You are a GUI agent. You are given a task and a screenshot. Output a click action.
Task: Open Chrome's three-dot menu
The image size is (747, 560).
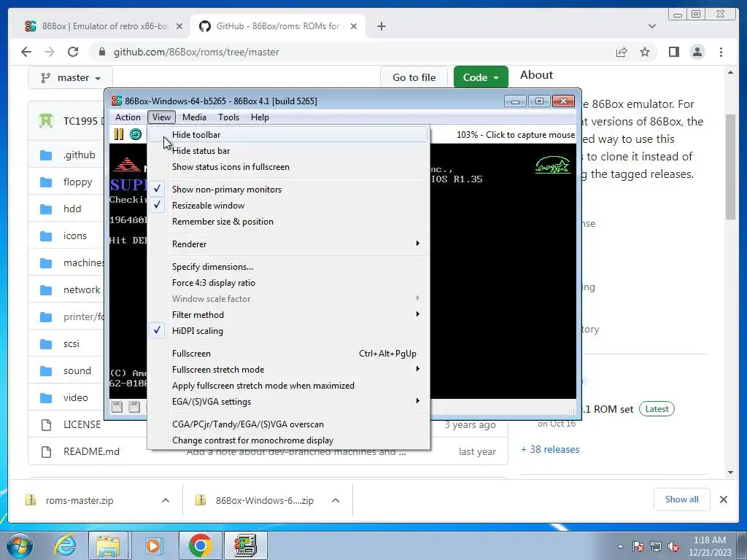click(x=721, y=52)
